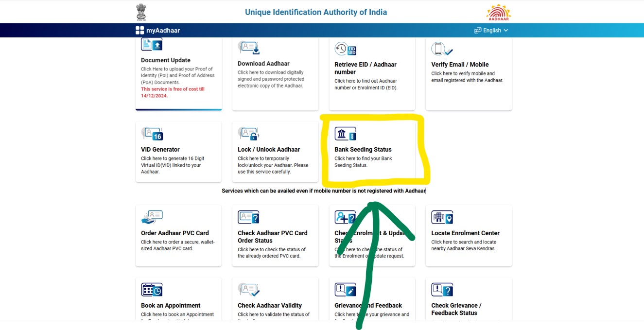Open the VID Generator heading
Viewport: 644px width, 330px height.
[160, 150]
